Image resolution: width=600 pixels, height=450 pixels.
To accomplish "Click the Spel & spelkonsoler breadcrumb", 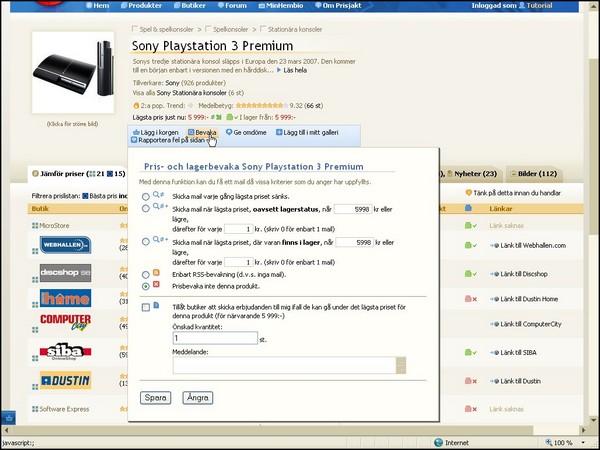I will 166,29.
